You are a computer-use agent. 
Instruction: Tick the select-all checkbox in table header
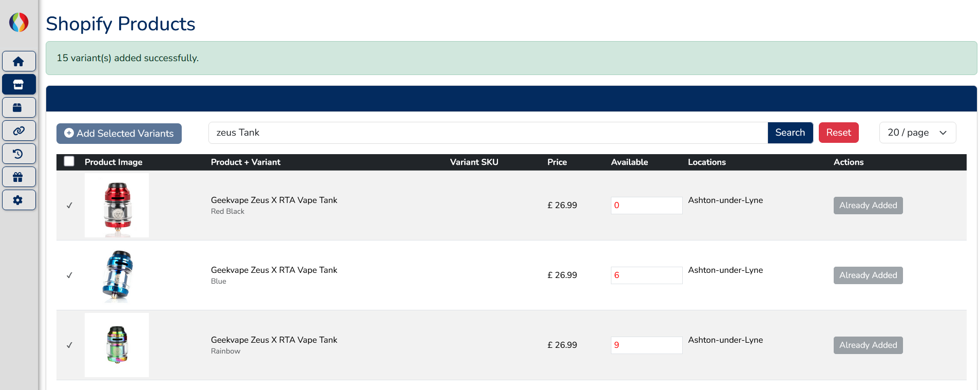click(x=69, y=161)
